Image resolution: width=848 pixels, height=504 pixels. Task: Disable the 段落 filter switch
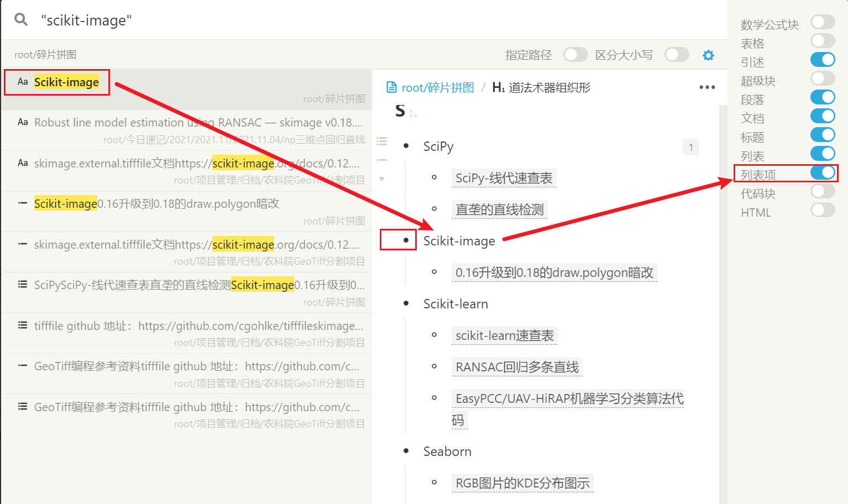[x=823, y=97]
